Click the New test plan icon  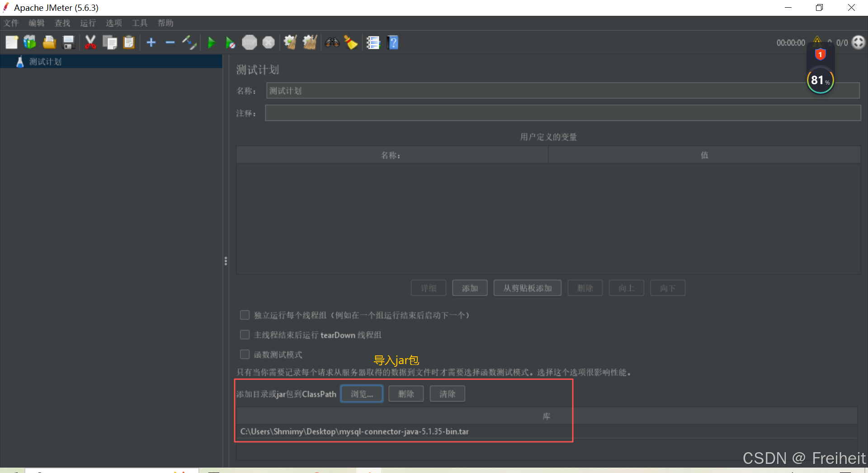[x=11, y=43]
